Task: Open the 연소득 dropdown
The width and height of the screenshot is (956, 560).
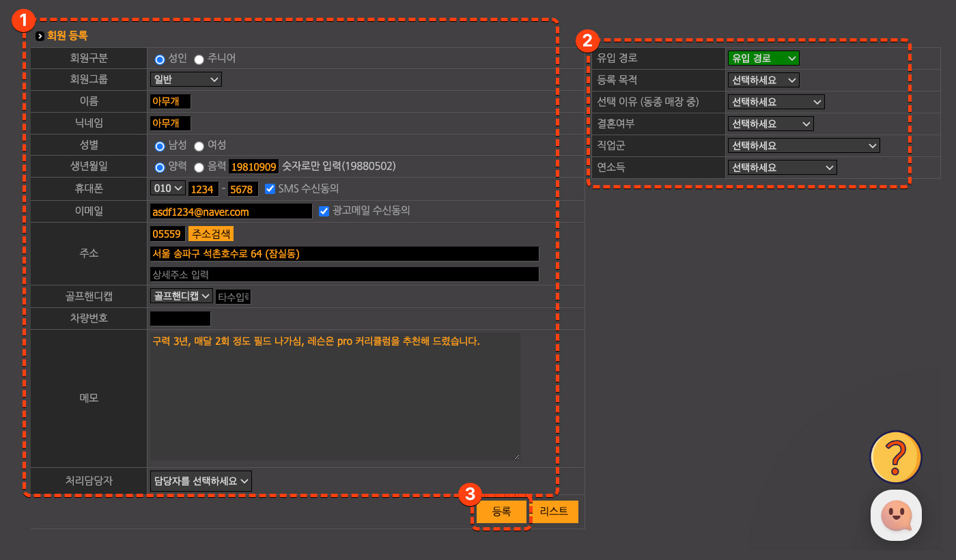Action: point(782,167)
